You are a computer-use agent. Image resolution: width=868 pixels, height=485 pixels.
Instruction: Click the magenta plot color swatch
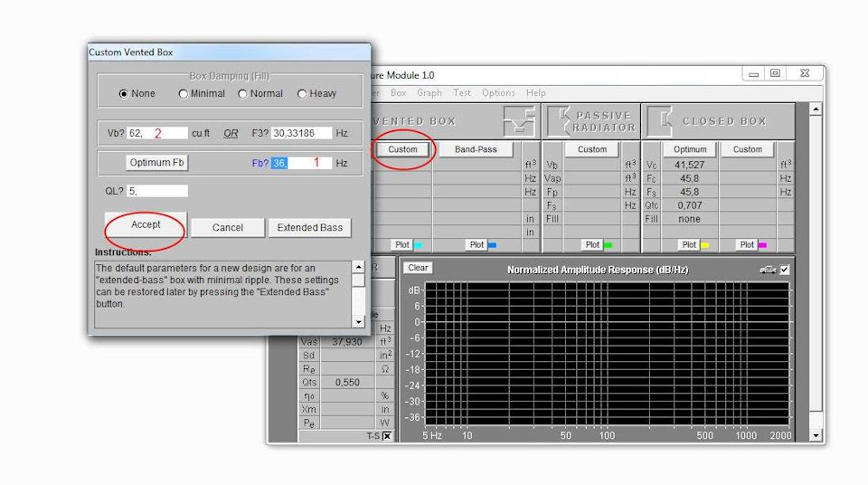tap(763, 245)
